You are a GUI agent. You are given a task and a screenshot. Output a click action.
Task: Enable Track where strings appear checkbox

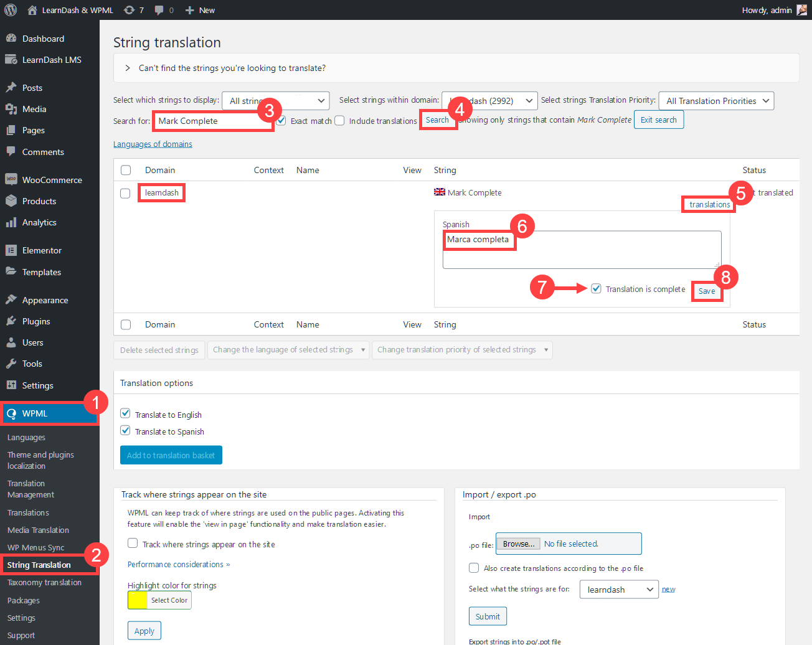(x=133, y=543)
